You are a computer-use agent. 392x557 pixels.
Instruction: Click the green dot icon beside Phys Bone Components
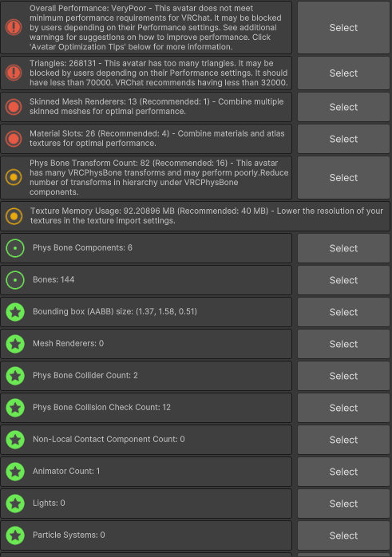pos(15,248)
